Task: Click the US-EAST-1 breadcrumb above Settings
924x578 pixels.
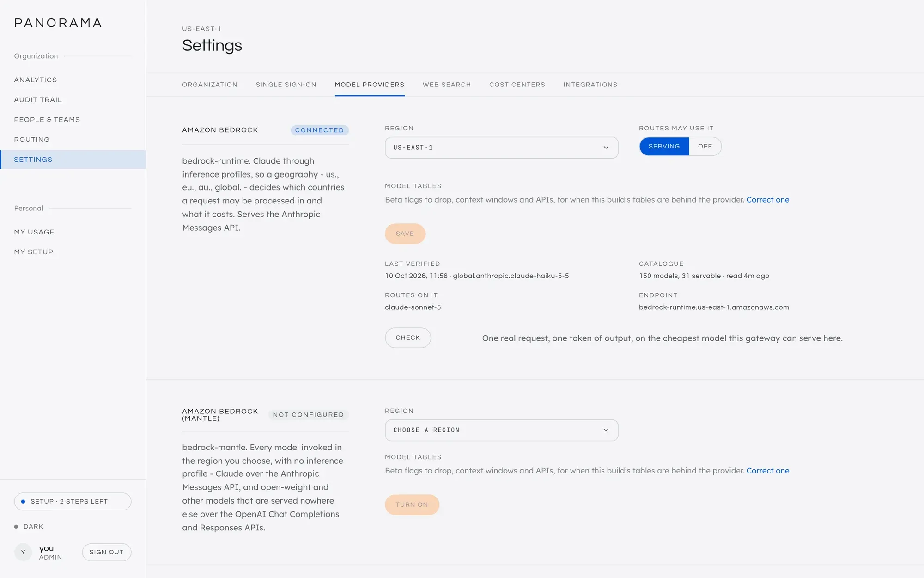Action: [201, 29]
